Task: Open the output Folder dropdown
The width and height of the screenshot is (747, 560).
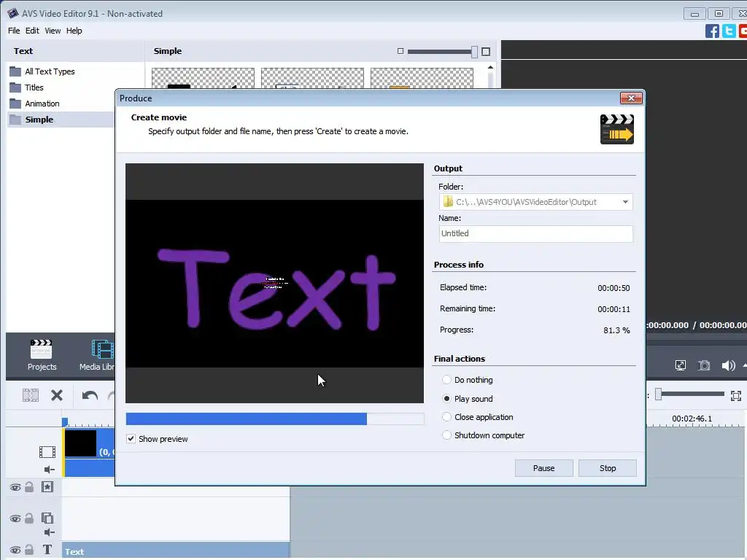Action: (x=625, y=202)
